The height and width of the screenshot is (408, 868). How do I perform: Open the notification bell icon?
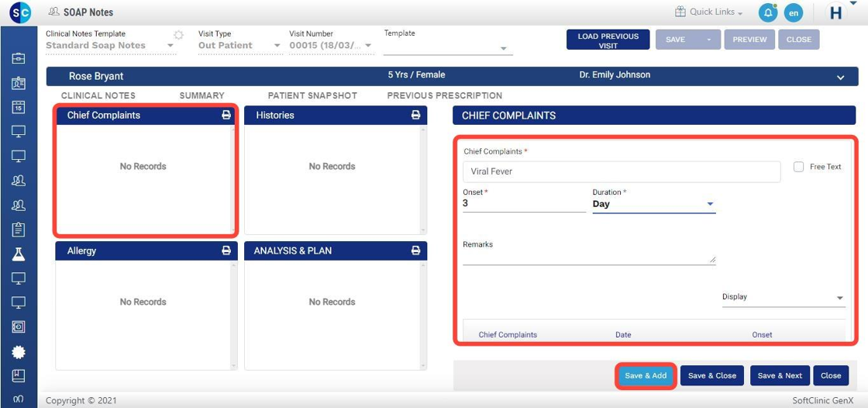[x=768, y=12]
